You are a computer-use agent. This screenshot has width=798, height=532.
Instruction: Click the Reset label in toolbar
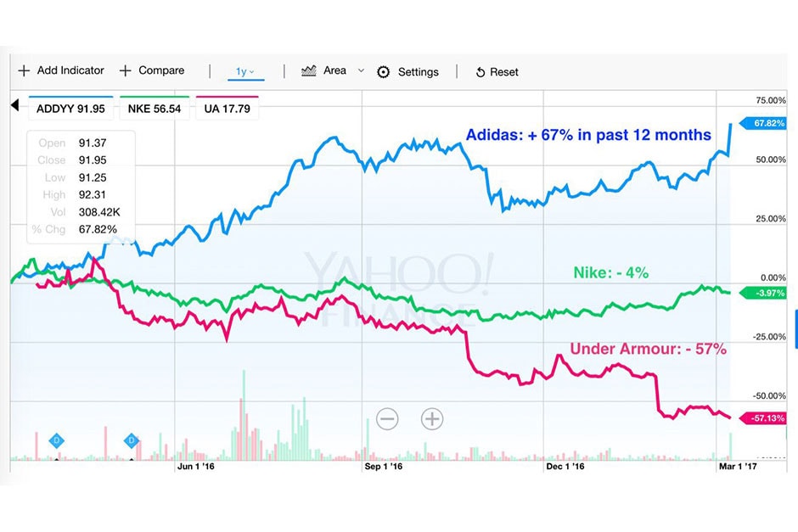point(504,73)
